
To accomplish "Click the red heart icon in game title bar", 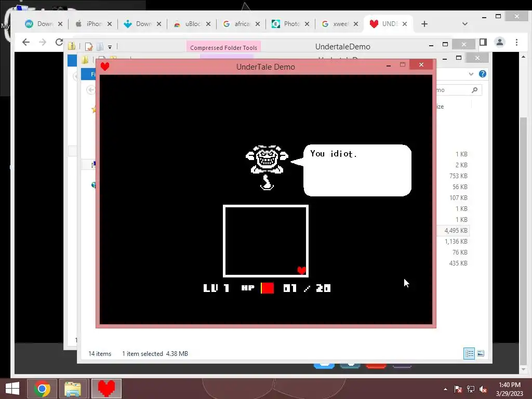I will [105, 66].
